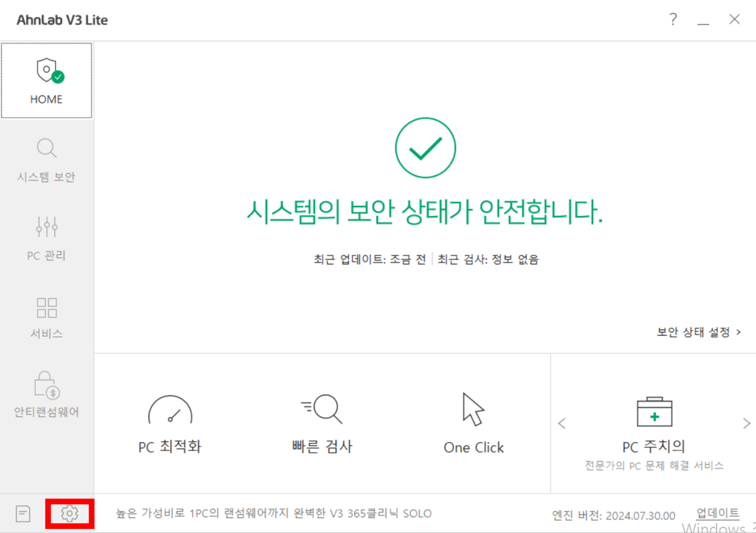Screen dimensions: 756x533
Task: Run the One Click cursor tool
Action: [x=474, y=423]
